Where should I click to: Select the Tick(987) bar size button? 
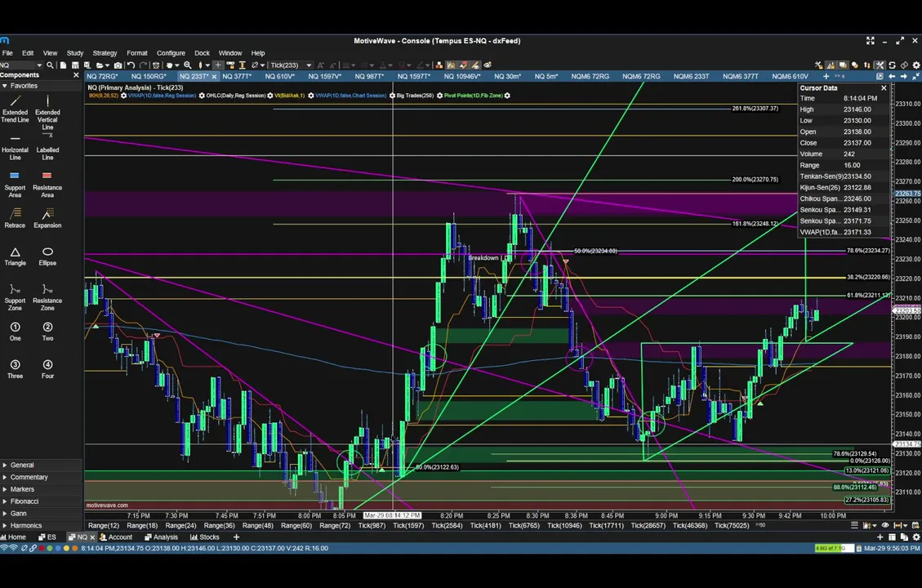click(372, 526)
